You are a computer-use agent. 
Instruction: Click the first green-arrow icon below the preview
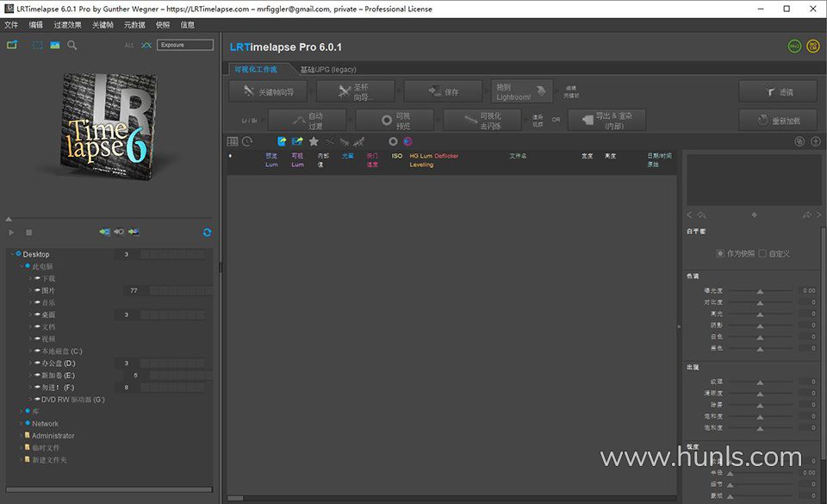(x=105, y=232)
